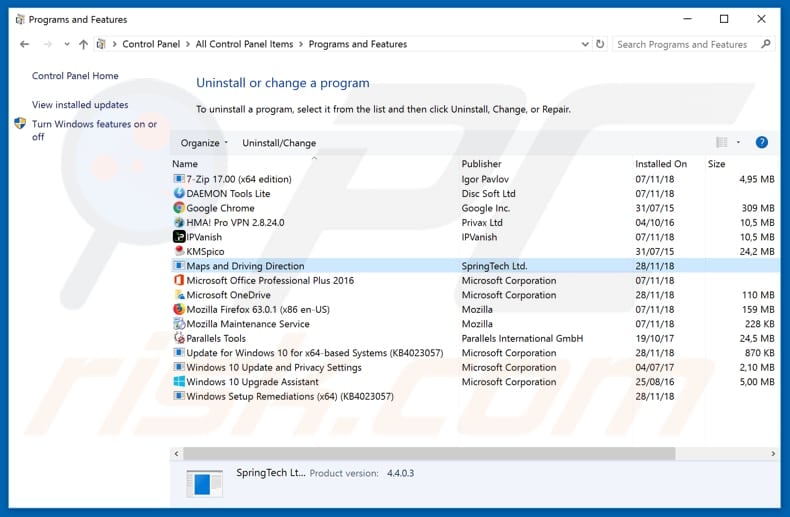Click the scrollbar right arrow
The width and height of the screenshot is (790, 517).
773,454
